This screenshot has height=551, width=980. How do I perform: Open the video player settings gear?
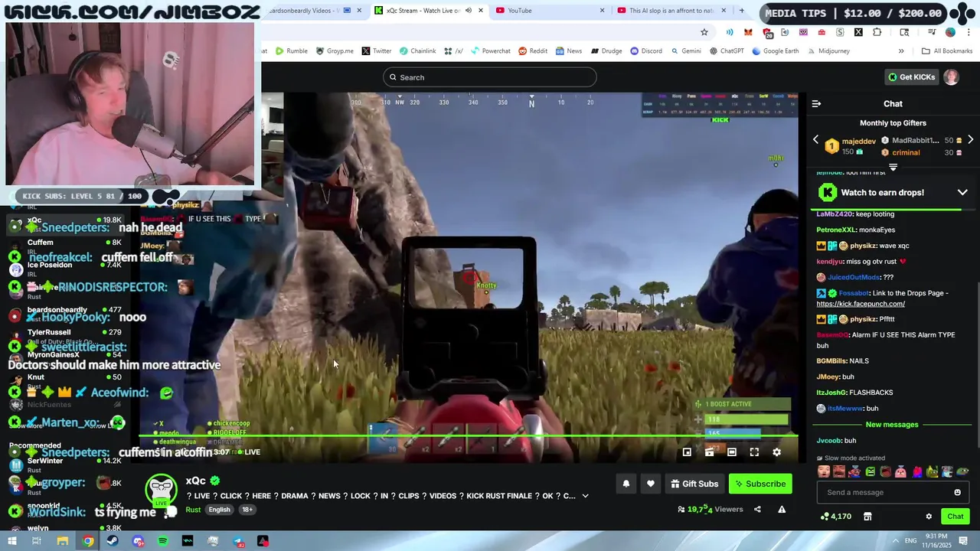pyautogui.click(x=776, y=452)
